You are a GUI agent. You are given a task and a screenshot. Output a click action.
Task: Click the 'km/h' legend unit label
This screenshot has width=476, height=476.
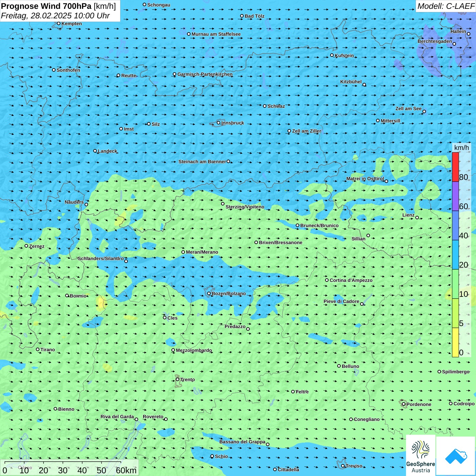coord(461,148)
